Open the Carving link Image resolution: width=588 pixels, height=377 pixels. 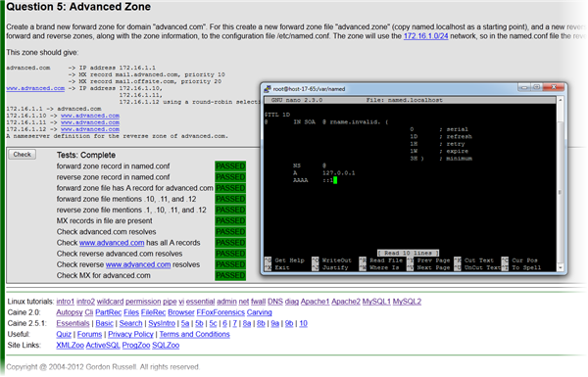[x=259, y=312]
